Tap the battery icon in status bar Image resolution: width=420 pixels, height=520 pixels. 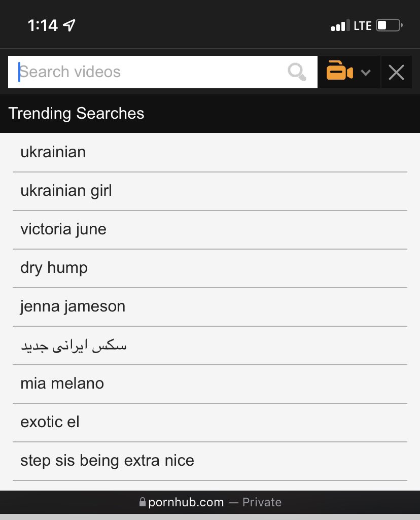tap(389, 25)
